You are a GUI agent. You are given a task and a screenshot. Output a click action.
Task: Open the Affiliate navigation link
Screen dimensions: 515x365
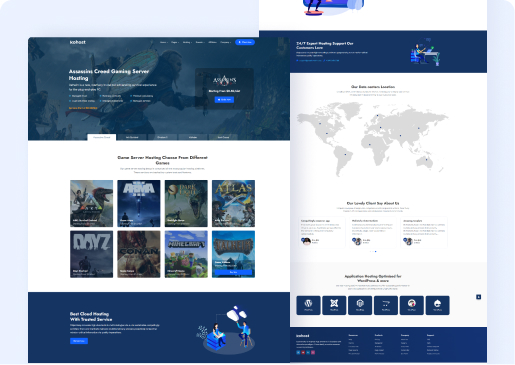point(212,42)
